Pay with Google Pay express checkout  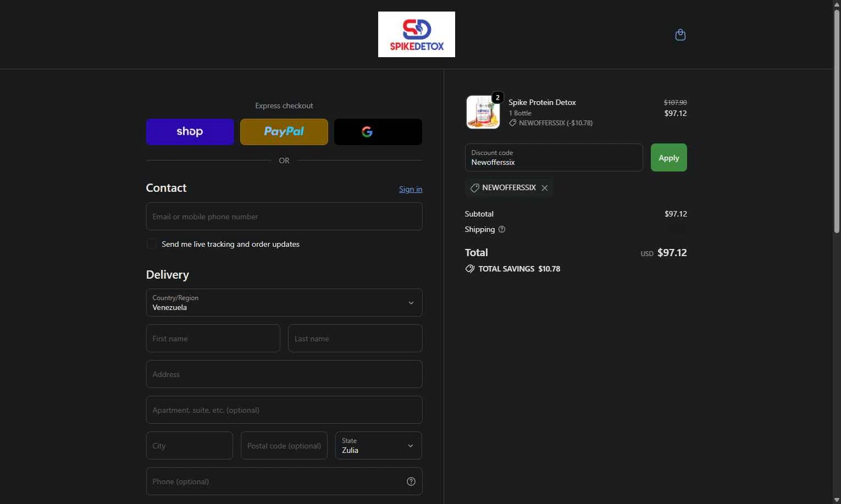click(x=378, y=132)
